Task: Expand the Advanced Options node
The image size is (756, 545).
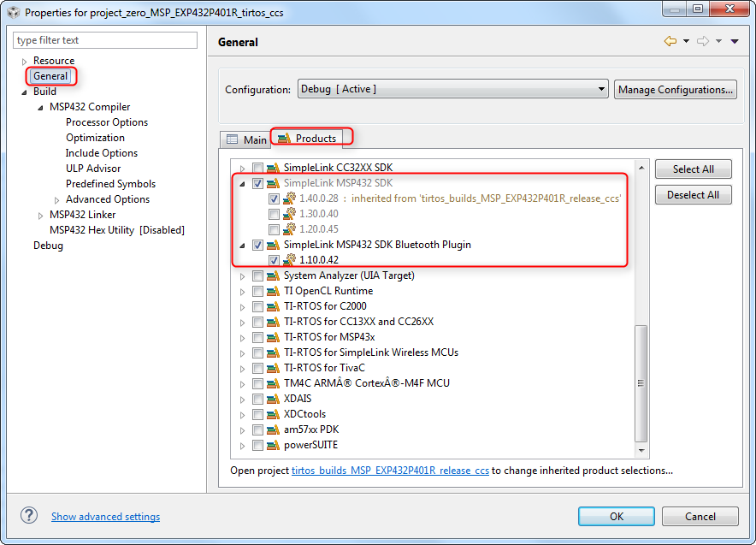Action: coord(57,200)
